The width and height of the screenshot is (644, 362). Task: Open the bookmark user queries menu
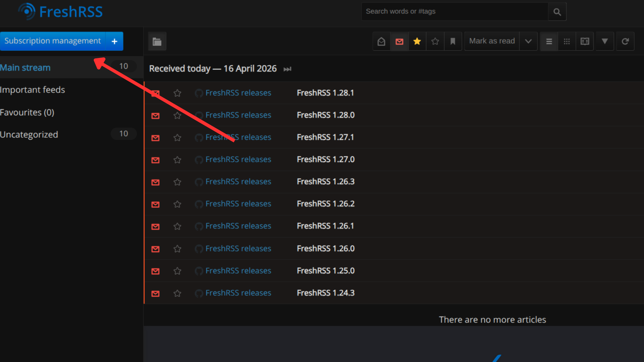tap(453, 41)
